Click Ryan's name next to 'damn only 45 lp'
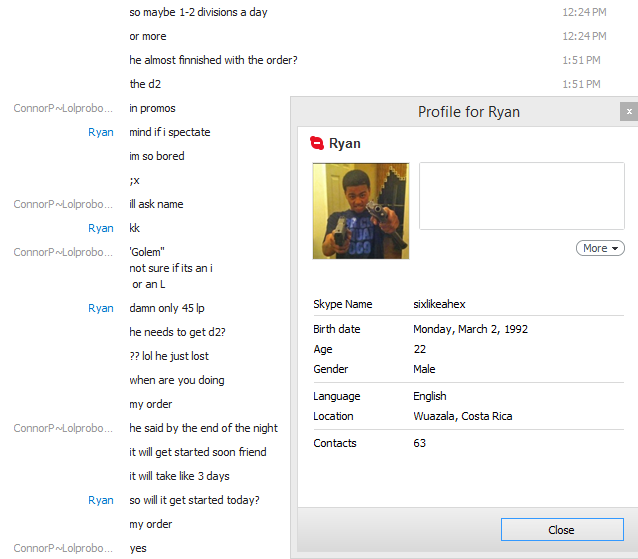The width and height of the screenshot is (638, 559). coord(101,308)
